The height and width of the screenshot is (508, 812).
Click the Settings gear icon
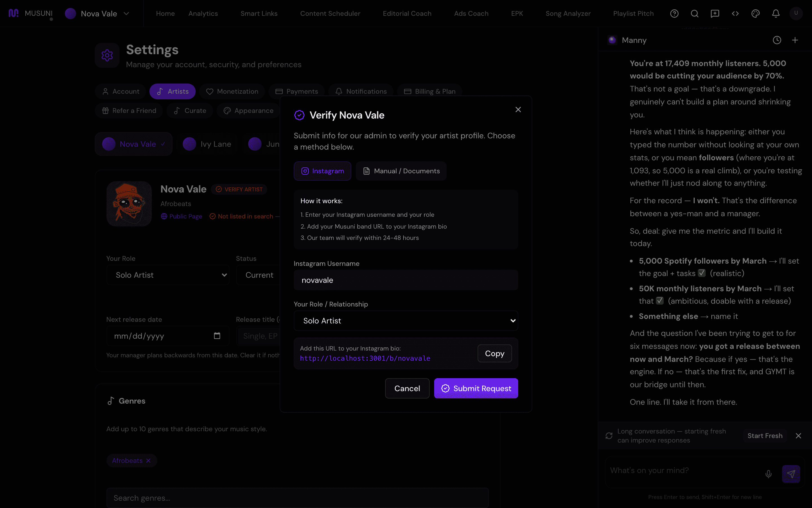tap(107, 55)
